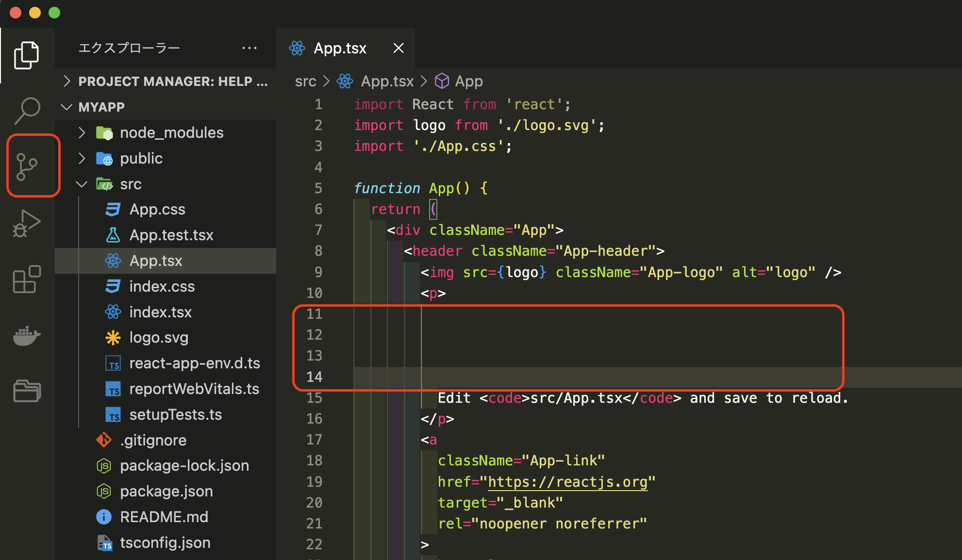Open react-app-env.d.ts file

tap(166, 363)
